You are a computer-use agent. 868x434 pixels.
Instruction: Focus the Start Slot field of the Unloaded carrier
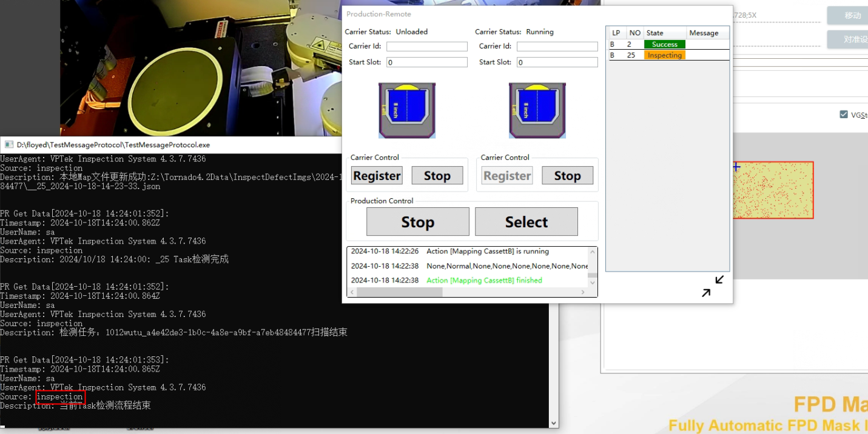tap(427, 62)
